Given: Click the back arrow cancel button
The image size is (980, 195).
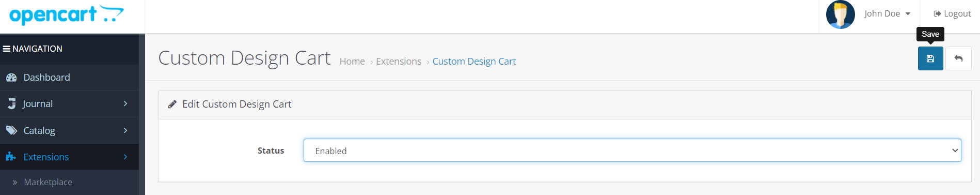Looking at the screenshot, I should tap(958, 58).
